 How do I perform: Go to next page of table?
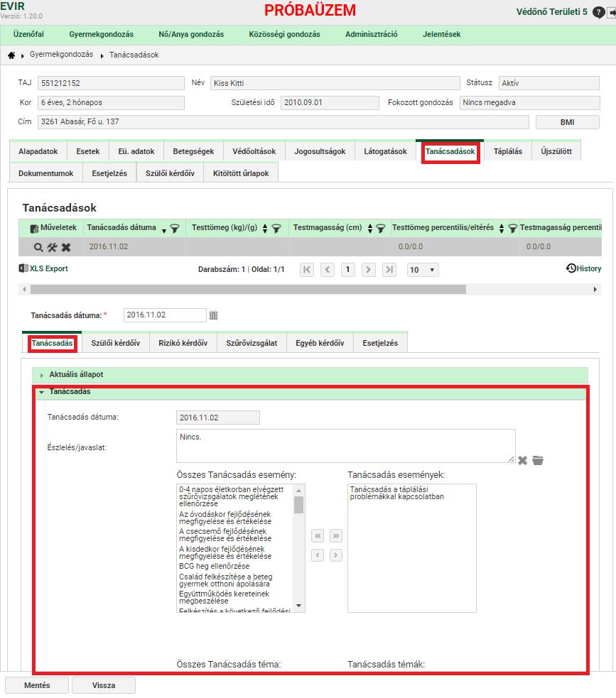[x=368, y=269]
